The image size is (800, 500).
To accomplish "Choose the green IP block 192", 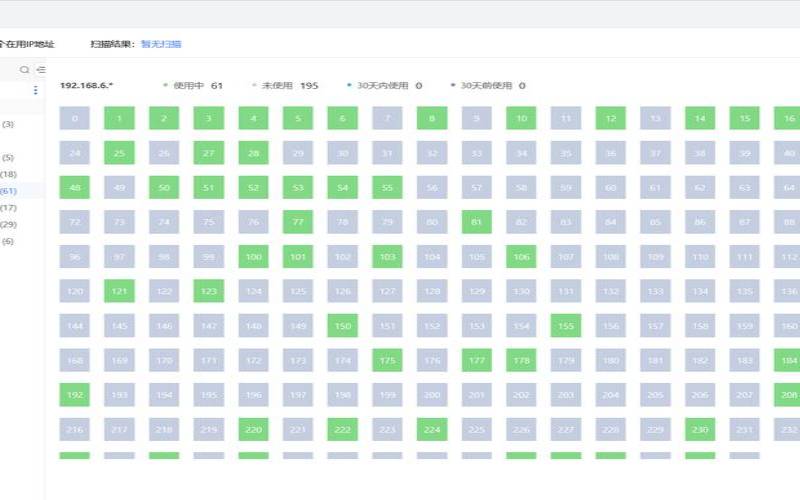I will point(74,394).
